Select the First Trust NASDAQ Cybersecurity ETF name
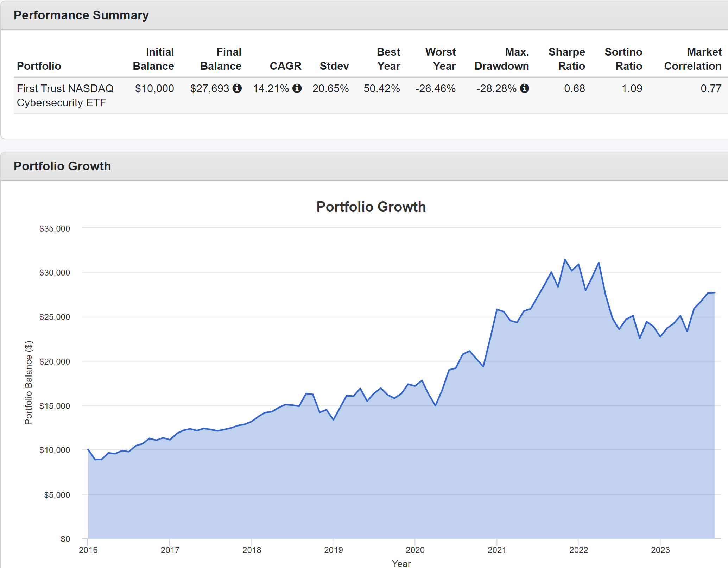Viewport: 728px width, 568px height. pyautogui.click(x=65, y=95)
